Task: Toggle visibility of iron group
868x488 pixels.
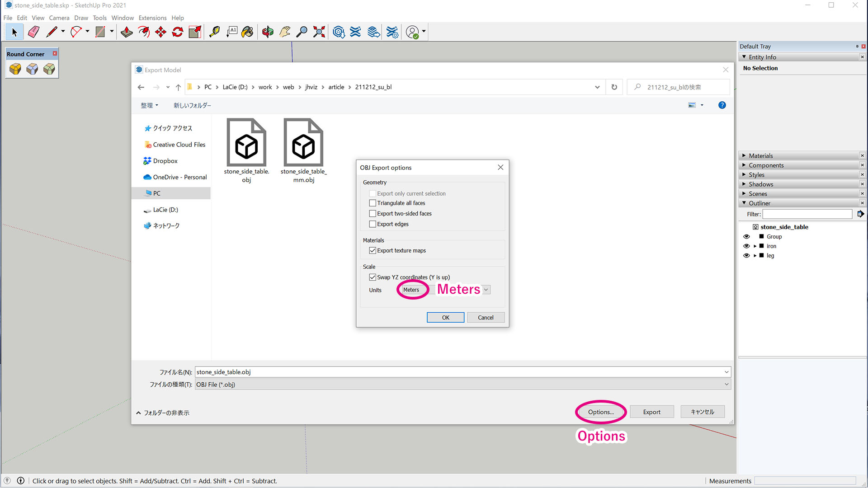Action: (746, 246)
